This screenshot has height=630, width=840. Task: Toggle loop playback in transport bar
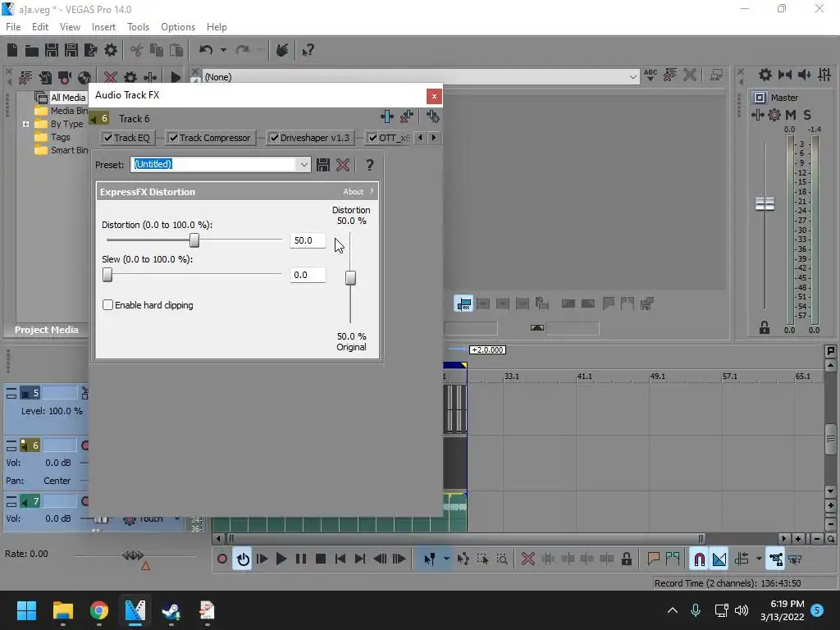pos(243,559)
